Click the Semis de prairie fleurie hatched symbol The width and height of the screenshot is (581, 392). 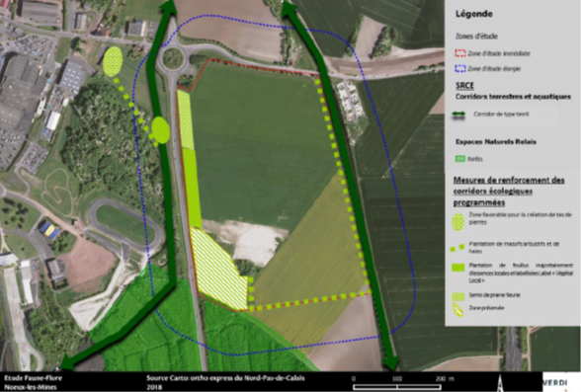click(x=458, y=296)
